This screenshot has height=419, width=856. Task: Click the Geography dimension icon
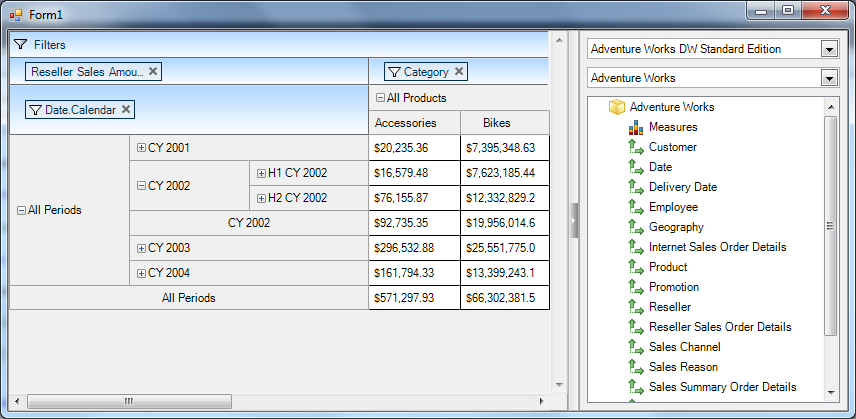pyautogui.click(x=635, y=227)
